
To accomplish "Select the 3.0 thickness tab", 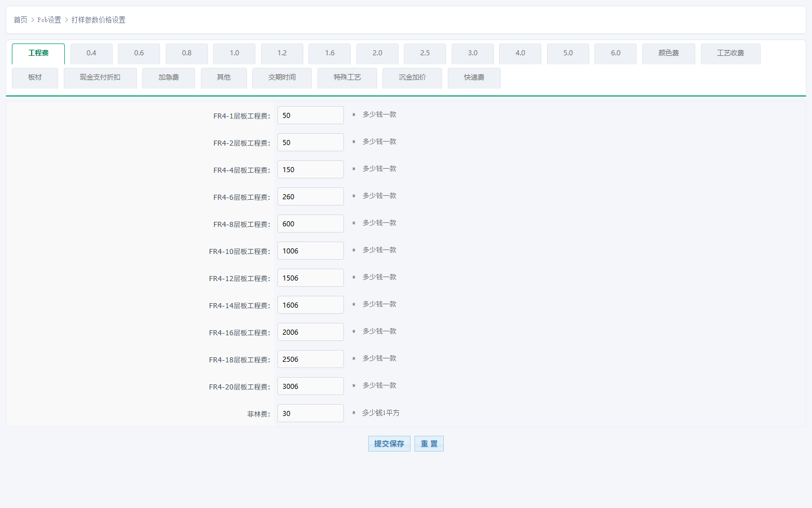I will coord(473,54).
